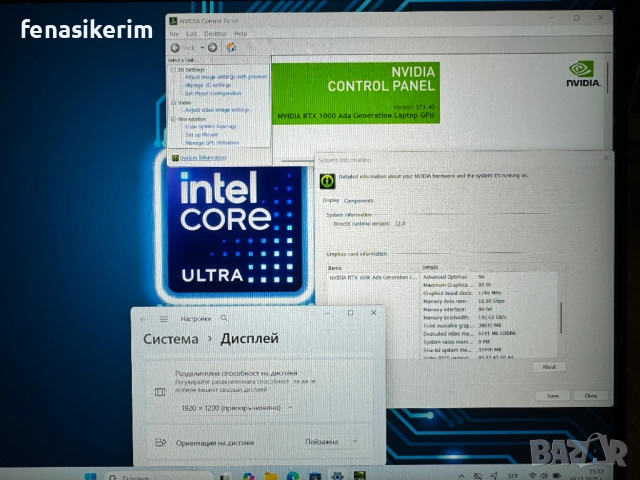Open the display orientation dropdown
The width and height of the screenshot is (640, 480).
(x=330, y=441)
